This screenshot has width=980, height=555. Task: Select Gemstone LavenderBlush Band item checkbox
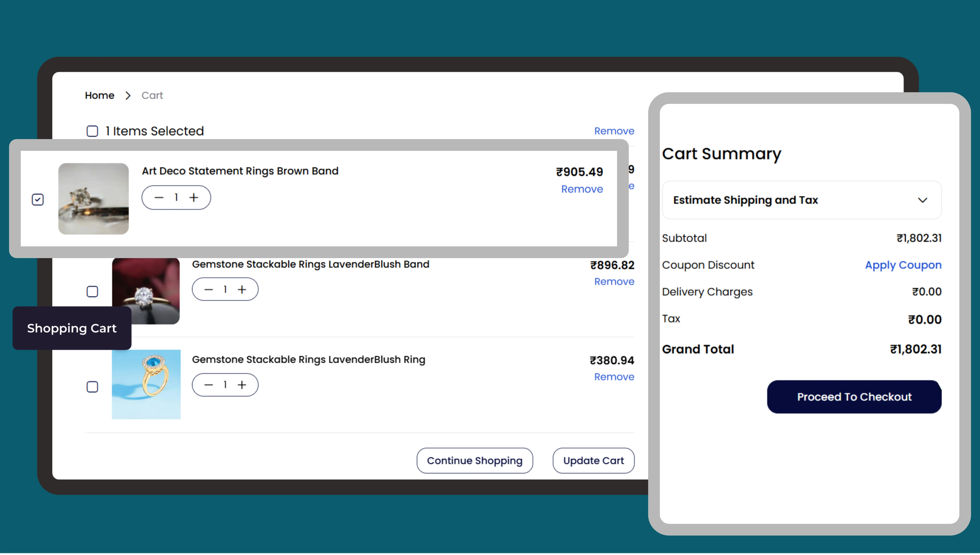pyautogui.click(x=92, y=292)
